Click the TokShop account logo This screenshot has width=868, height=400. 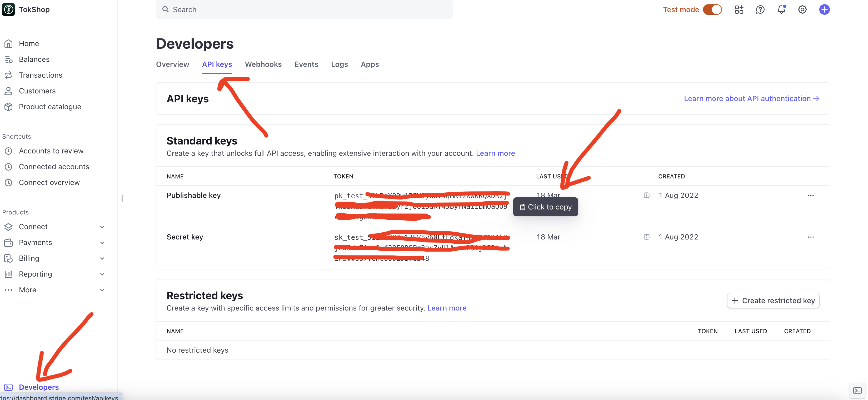(x=8, y=9)
